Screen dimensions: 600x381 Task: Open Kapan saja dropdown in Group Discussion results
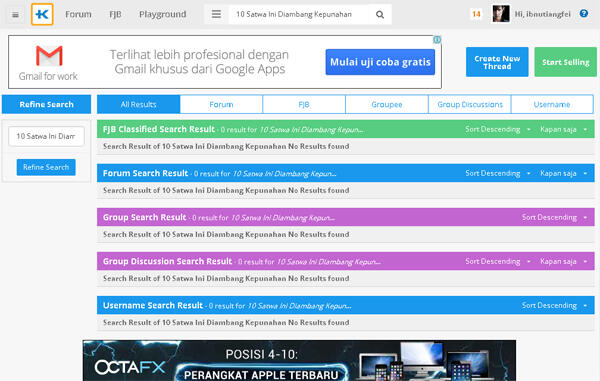[563, 261]
